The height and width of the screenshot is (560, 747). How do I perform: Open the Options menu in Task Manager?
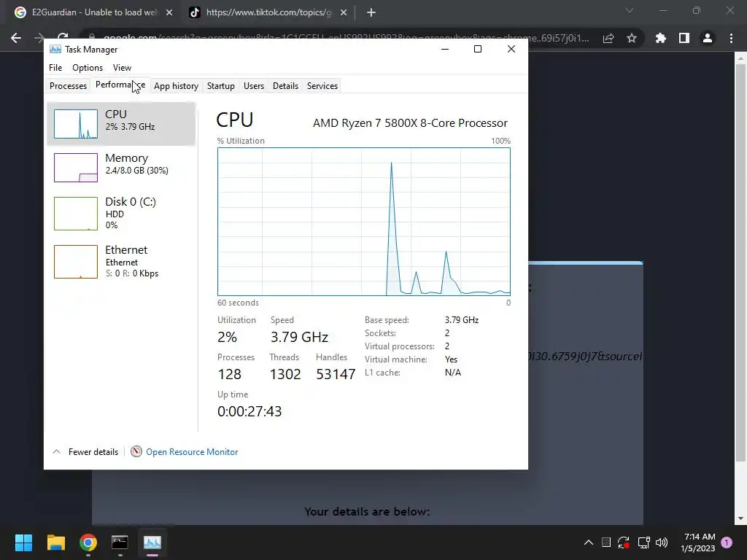[x=88, y=68]
